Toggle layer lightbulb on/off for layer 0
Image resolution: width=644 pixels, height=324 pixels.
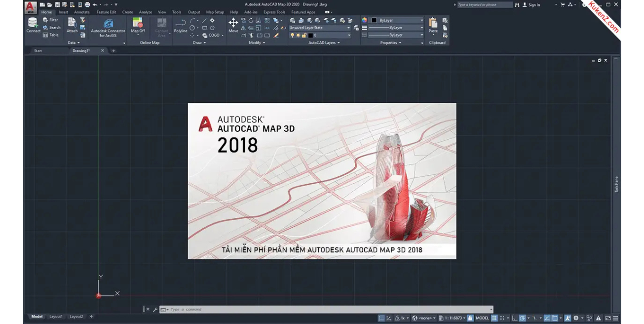(x=293, y=35)
